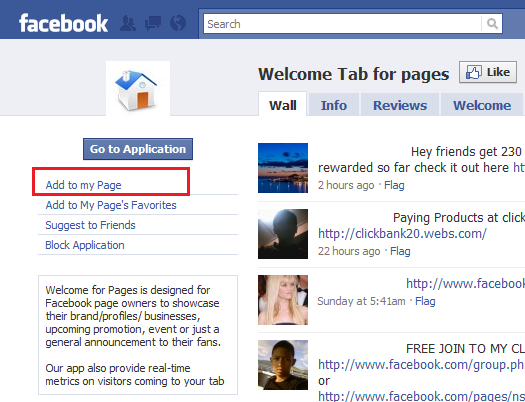
Task: Select the Wall tab
Action: pyautogui.click(x=283, y=105)
